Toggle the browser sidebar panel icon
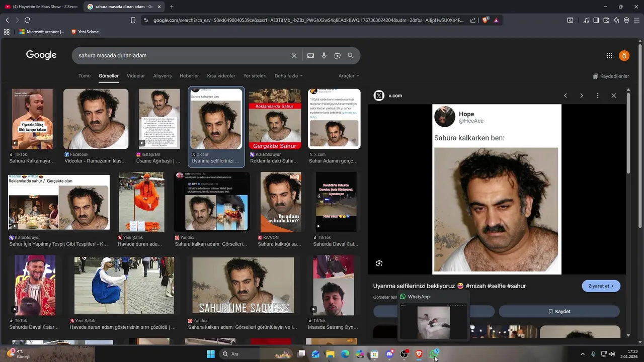Image resolution: width=644 pixels, height=362 pixels. coord(596,20)
